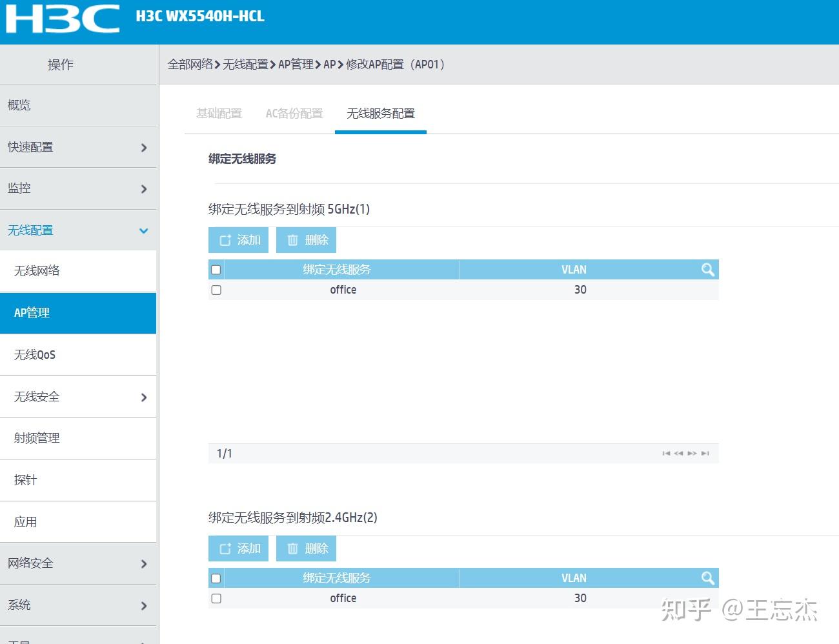Viewport: 839px width, 644px height.
Task: Expand the 快速配置 sidebar menu
Action: 78,147
